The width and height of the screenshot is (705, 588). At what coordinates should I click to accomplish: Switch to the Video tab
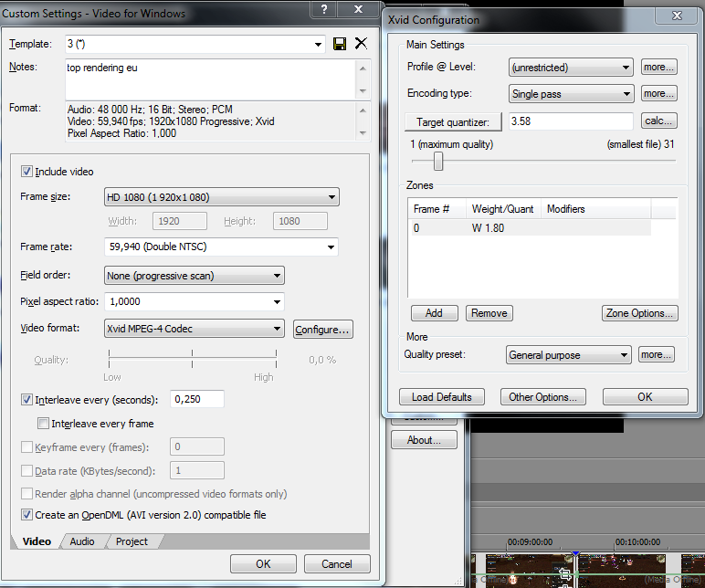tap(37, 541)
